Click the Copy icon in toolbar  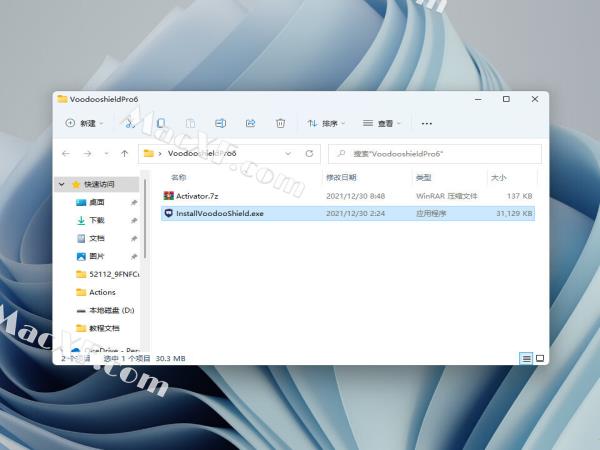click(161, 123)
